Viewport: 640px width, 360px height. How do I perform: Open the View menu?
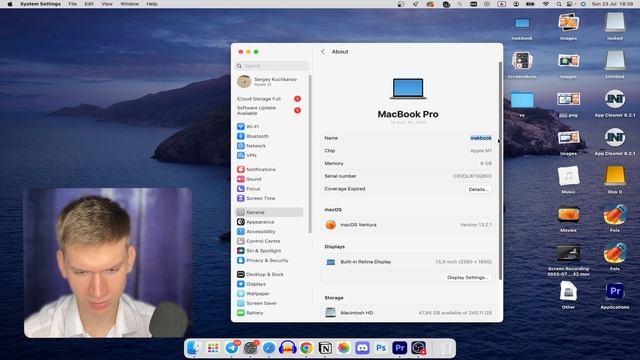tap(107, 4)
